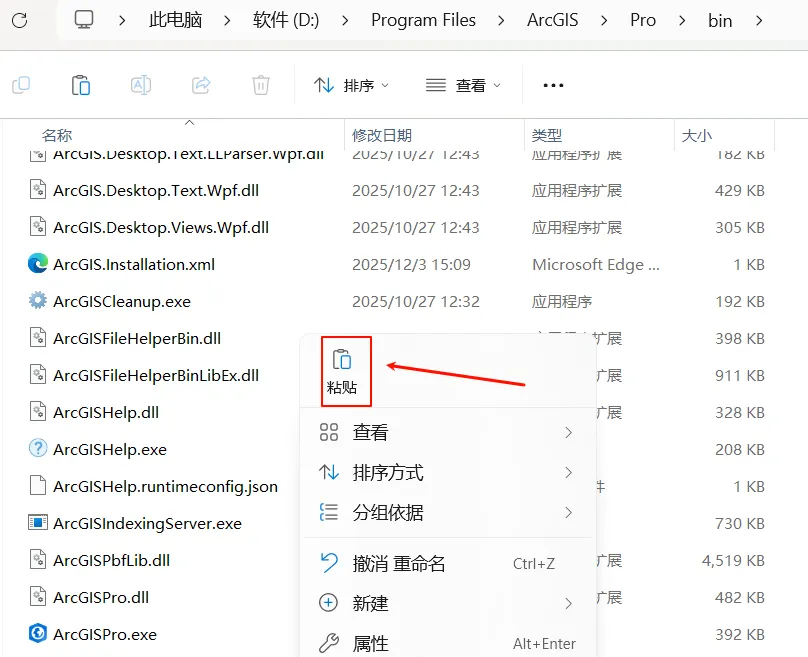
Task: Open 排序方式 (Sort by) in the context menu
Action: (447, 473)
